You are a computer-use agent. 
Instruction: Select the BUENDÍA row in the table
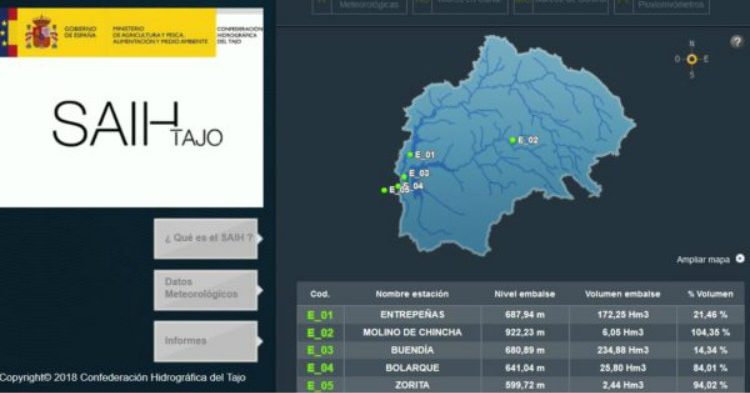tap(520, 350)
